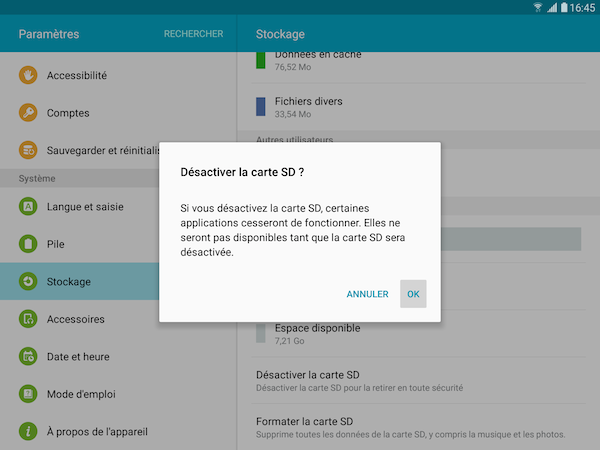
Task: Tap the Date et heure calendar icon
Action: (x=28, y=357)
